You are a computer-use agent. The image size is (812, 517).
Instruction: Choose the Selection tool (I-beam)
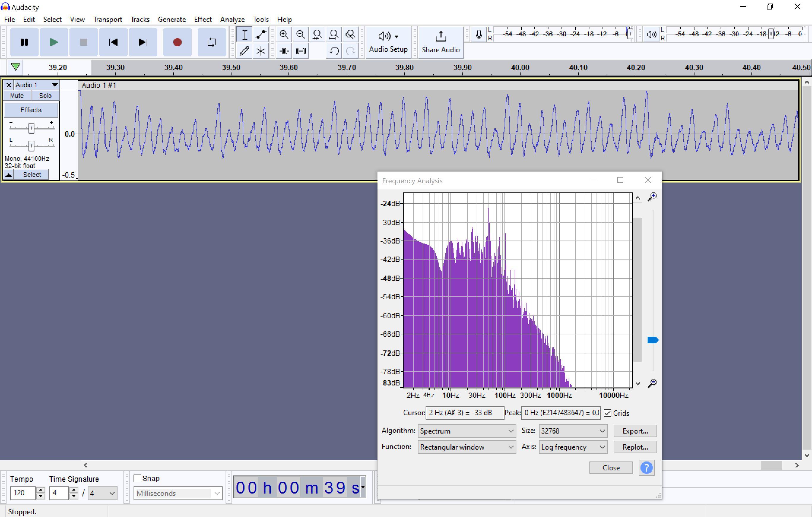click(x=245, y=34)
